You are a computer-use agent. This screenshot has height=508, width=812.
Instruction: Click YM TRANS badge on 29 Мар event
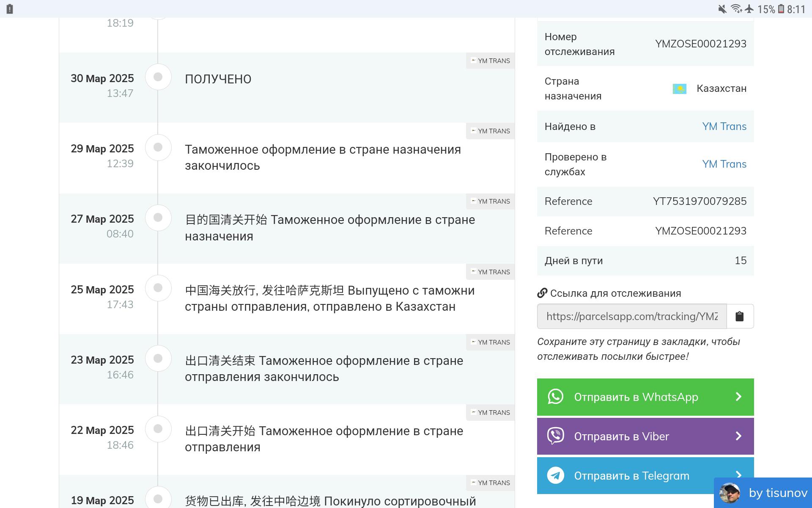[x=491, y=131]
